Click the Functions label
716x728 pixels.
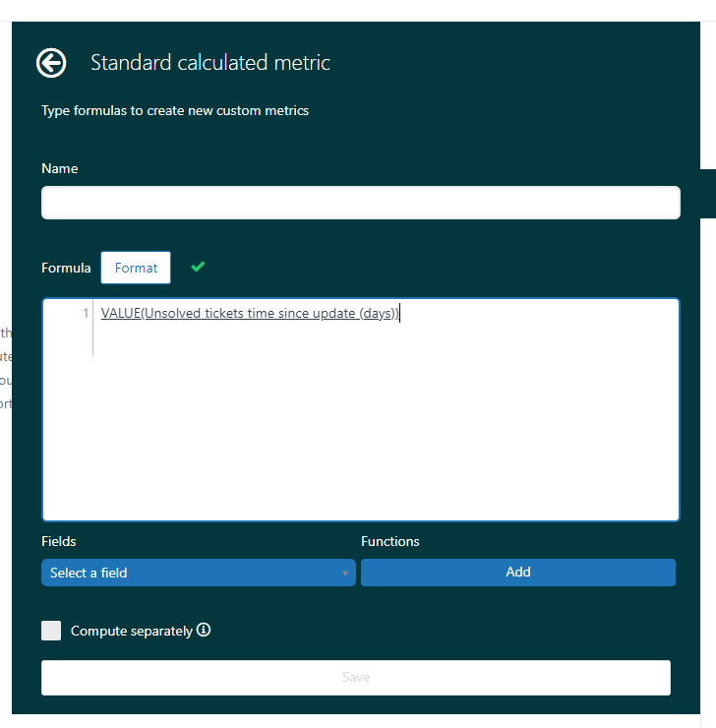point(390,542)
